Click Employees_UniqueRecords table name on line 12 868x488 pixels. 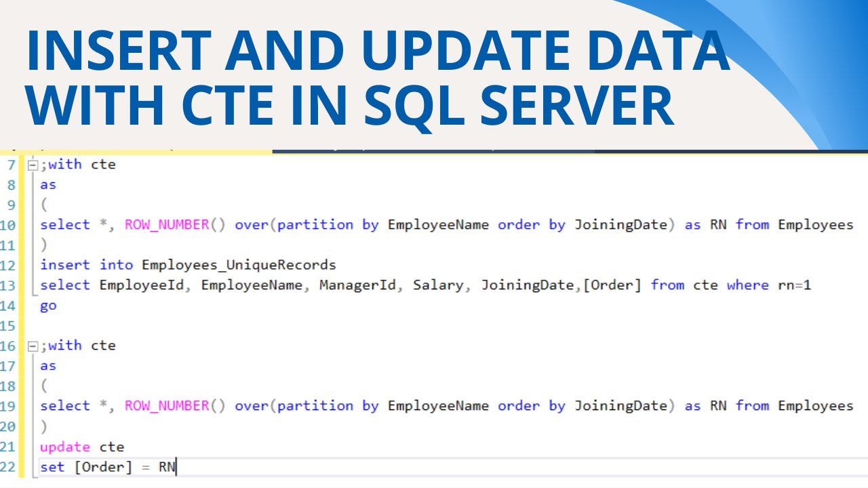point(239,265)
